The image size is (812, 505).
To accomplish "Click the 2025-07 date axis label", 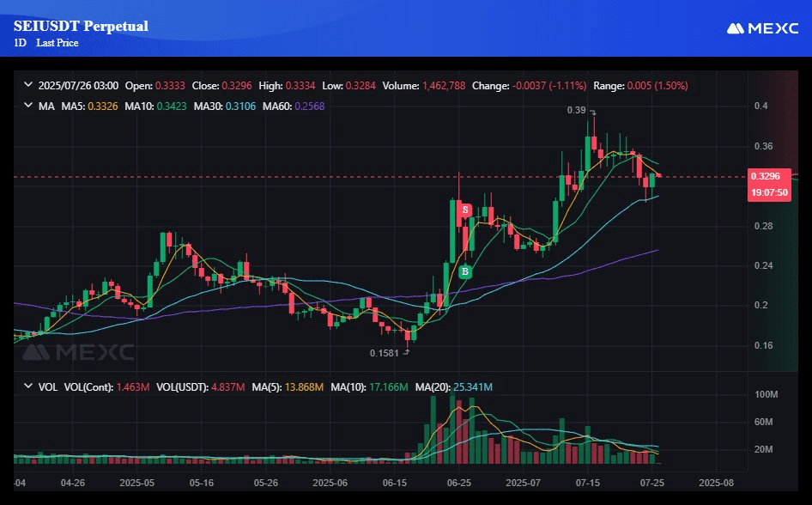I will click(523, 483).
